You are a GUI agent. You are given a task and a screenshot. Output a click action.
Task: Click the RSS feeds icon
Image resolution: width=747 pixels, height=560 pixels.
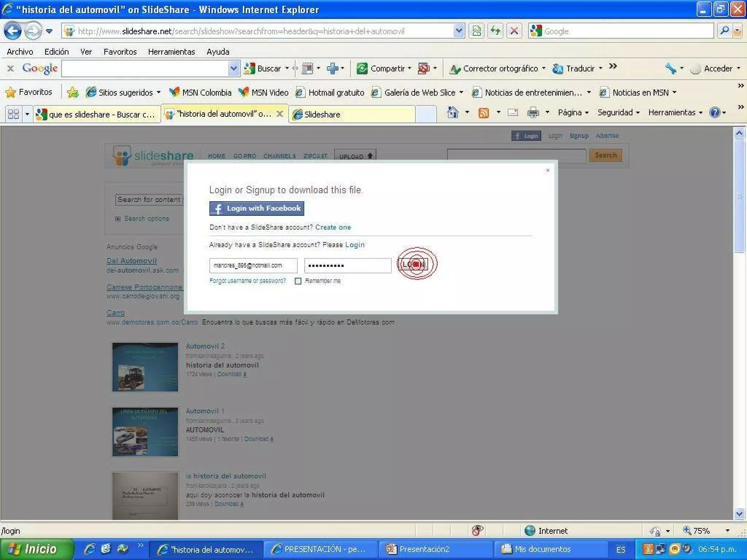click(x=484, y=113)
